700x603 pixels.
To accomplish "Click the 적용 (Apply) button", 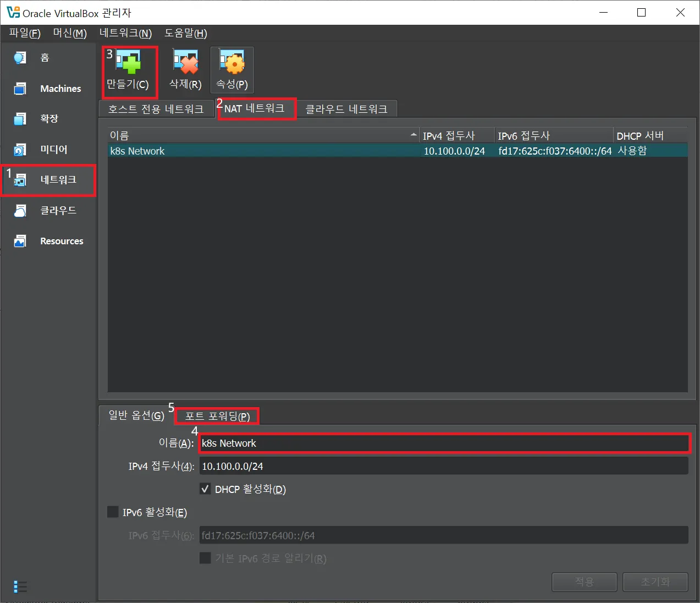I will pyautogui.click(x=585, y=582).
